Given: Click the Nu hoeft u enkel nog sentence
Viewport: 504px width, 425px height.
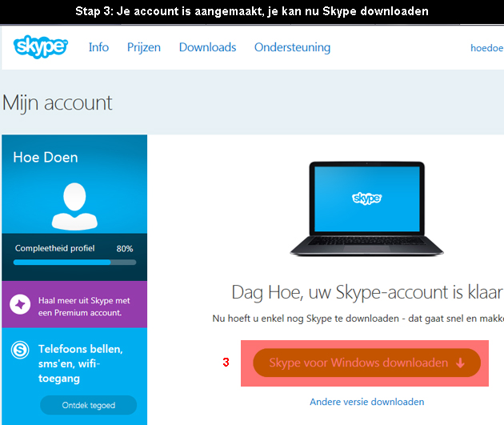Looking at the screenshot, I should click(x=358, y=319).
